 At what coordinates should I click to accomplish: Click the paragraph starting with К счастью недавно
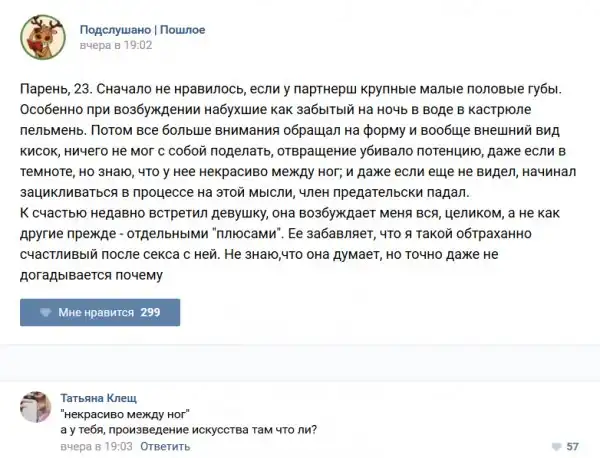tap(267, 211)
